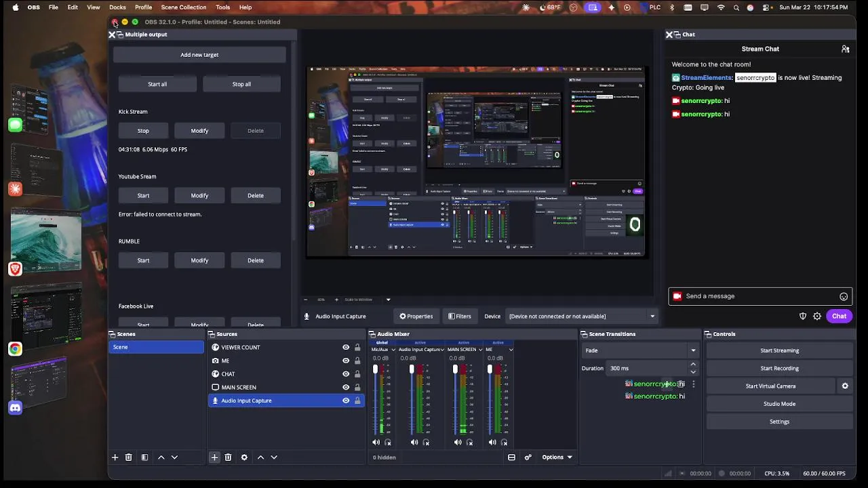Close the Chat dock
Image resolution: width=868 pixels, height=488 pixels.
point(669,35)
